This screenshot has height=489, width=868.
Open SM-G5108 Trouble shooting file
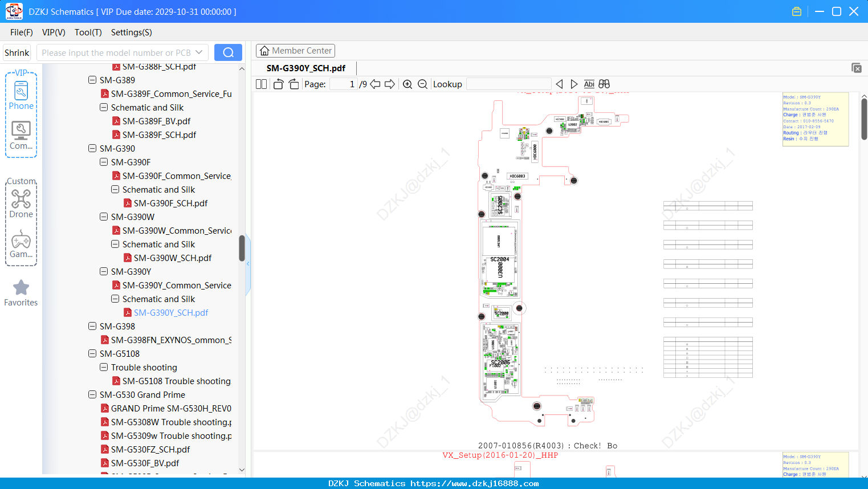click(x=171, y=381)
